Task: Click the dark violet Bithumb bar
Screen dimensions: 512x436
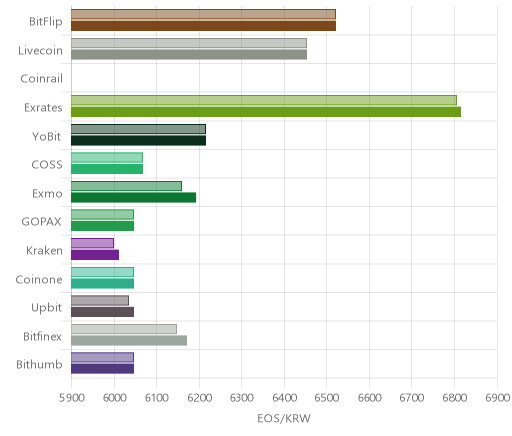Action: coord(102,369)
